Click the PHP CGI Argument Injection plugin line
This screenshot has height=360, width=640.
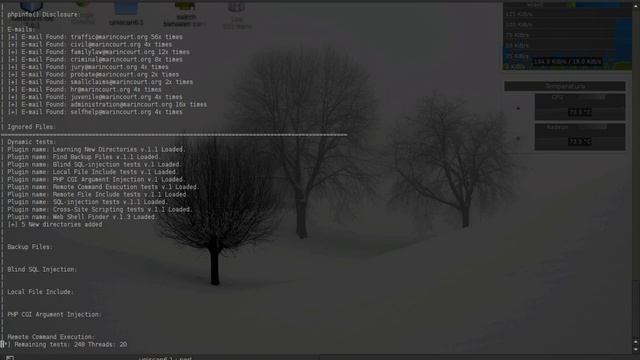(96, 180)
